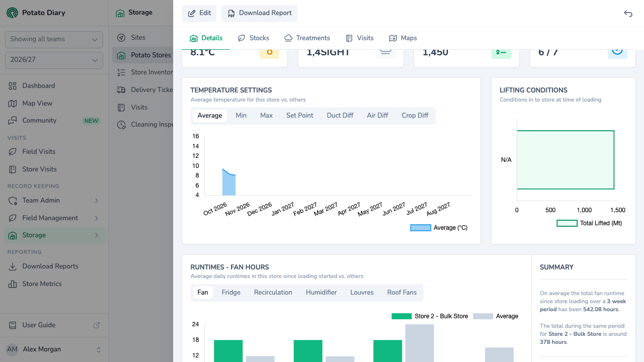Switch to the Treatments tab
This screenshot has width=644, height=362.
(x=307, y=38)
